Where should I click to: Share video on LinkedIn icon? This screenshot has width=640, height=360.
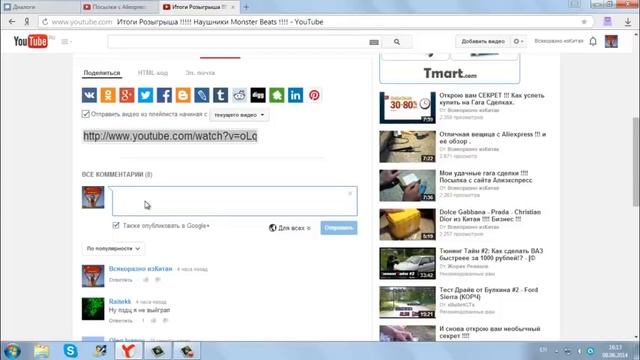coord(296,96)
